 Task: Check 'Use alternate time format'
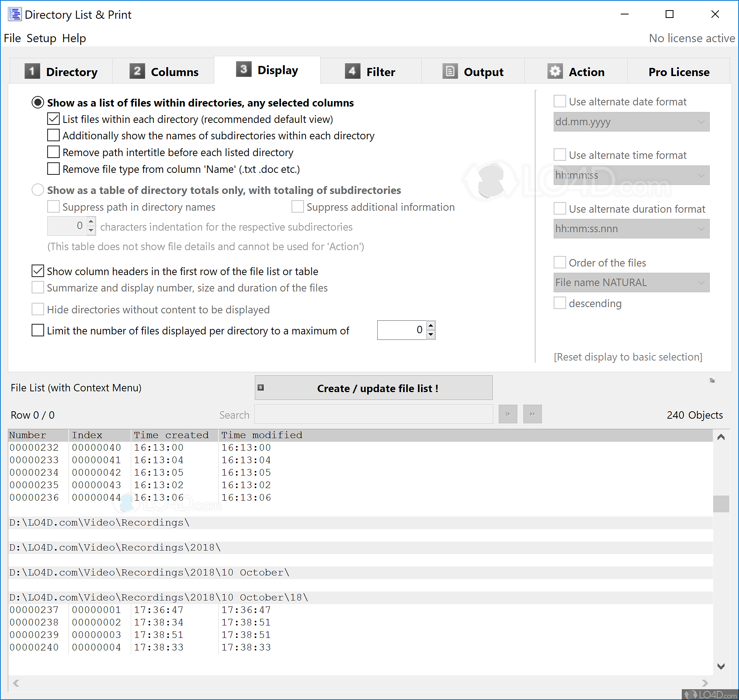(x=560, y=155)
